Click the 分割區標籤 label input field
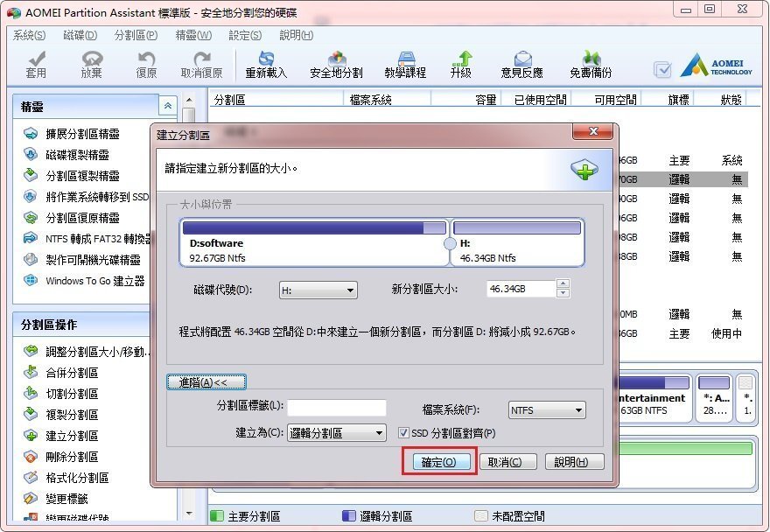Screen dimensions: 770x532 click(336, 407)
